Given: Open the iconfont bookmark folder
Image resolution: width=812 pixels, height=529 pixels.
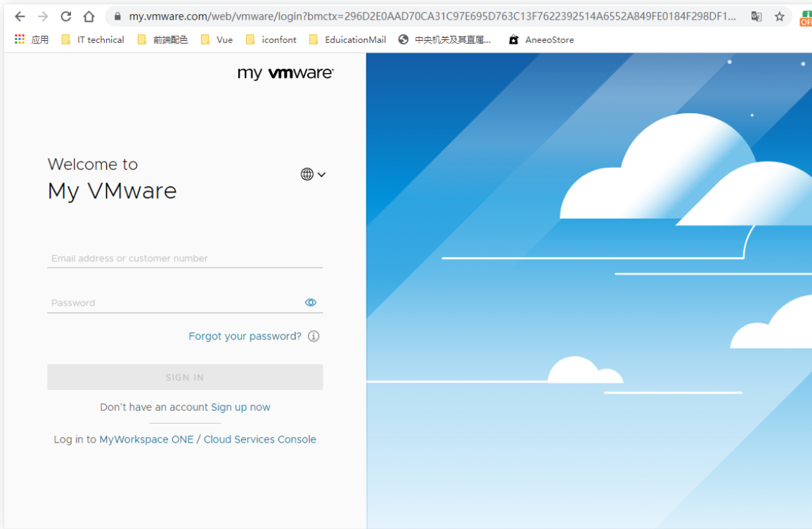Looking at the screenshot, I should coord(271,39).
